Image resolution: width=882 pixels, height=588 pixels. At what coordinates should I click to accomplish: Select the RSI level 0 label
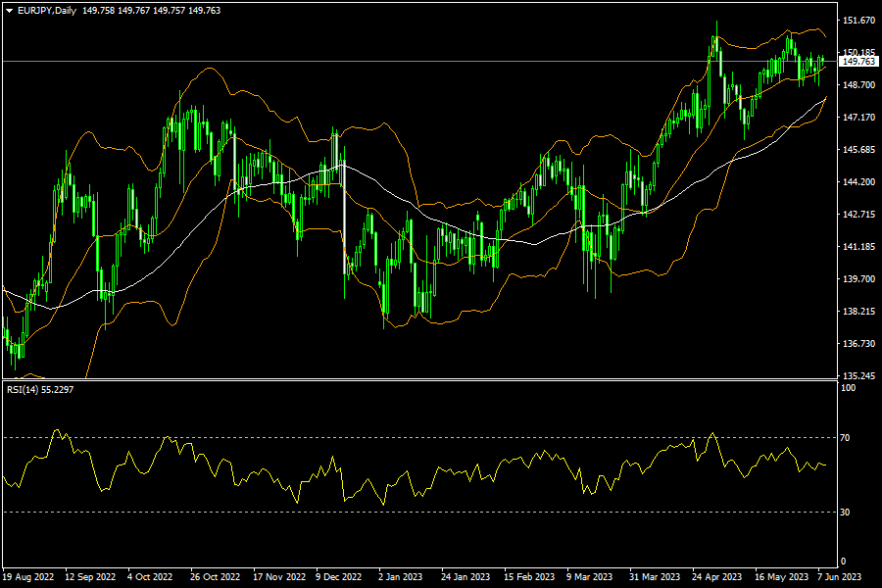pos(843,561)
